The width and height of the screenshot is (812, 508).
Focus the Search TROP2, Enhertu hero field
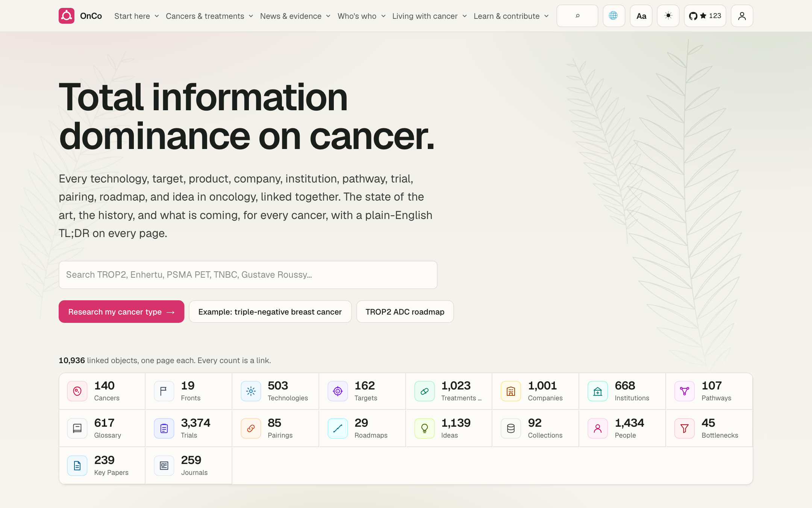248,275
